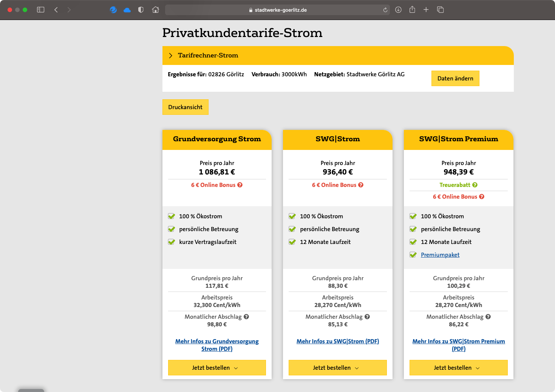Expand Jetzt bestellen for SWG|Strom Premium

459,368
